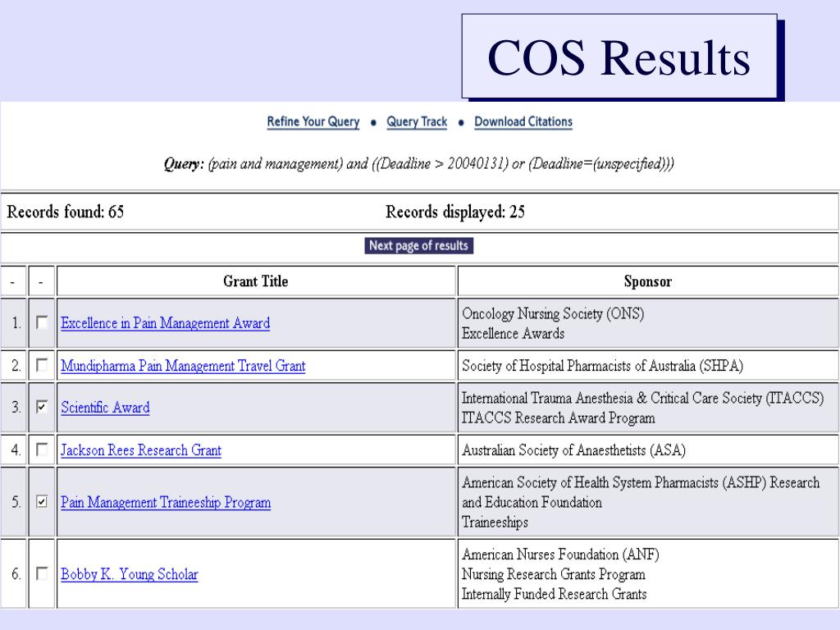
Task: Click the 'Traineeships' sponsor line
Action: pyautogui.click(x=495, y=523)
